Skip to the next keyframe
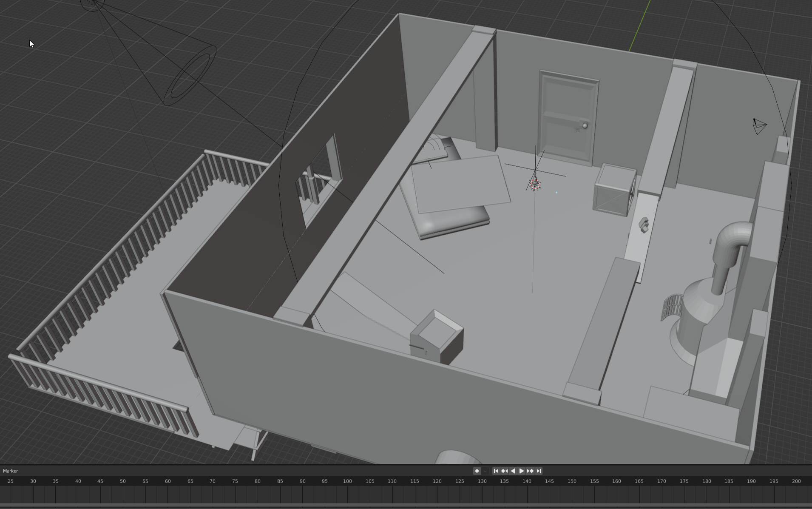The image size is (812, 509). coord(531,471)
